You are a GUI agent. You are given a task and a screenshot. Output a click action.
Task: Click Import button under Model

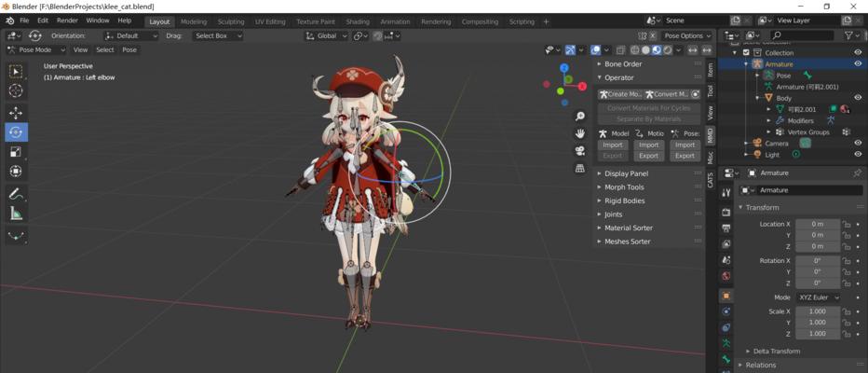pyautogui.click(x=613, y=145)
